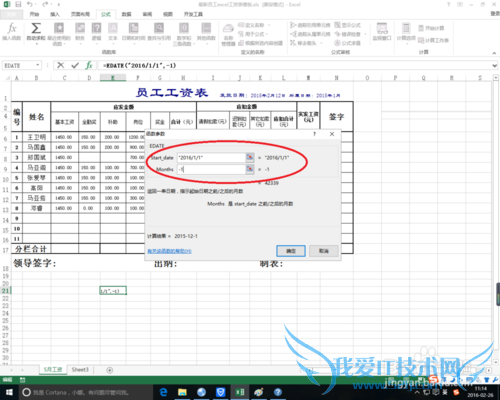Screen dimensions: 500x400
Task: Open the Lookup & Reference functions icon
Action: click(159, 28)
